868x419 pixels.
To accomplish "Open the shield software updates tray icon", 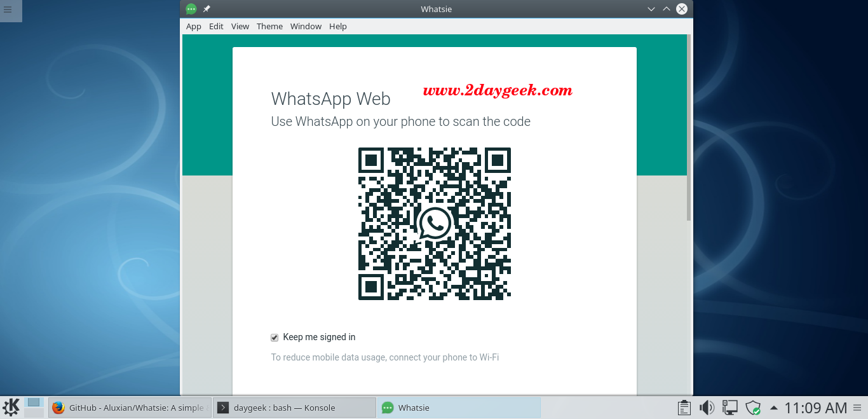I will tap(753, 408).
